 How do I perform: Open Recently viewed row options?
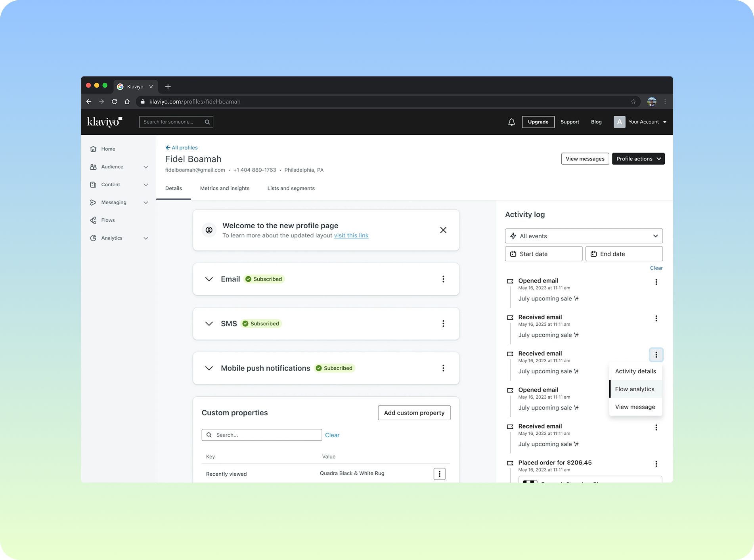coord(439,474)
